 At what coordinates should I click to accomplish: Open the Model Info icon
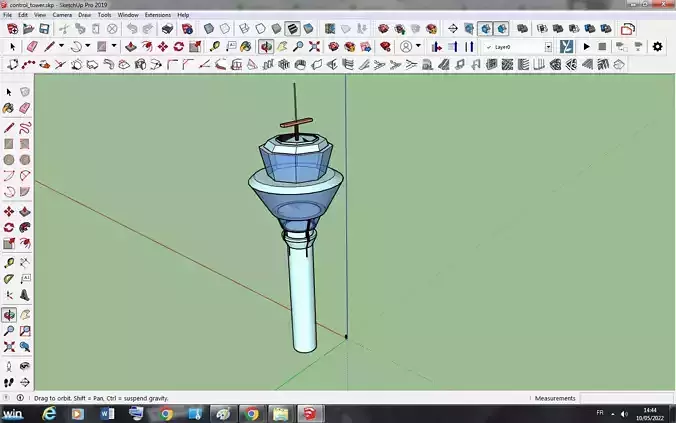click(x=187, y=29)
